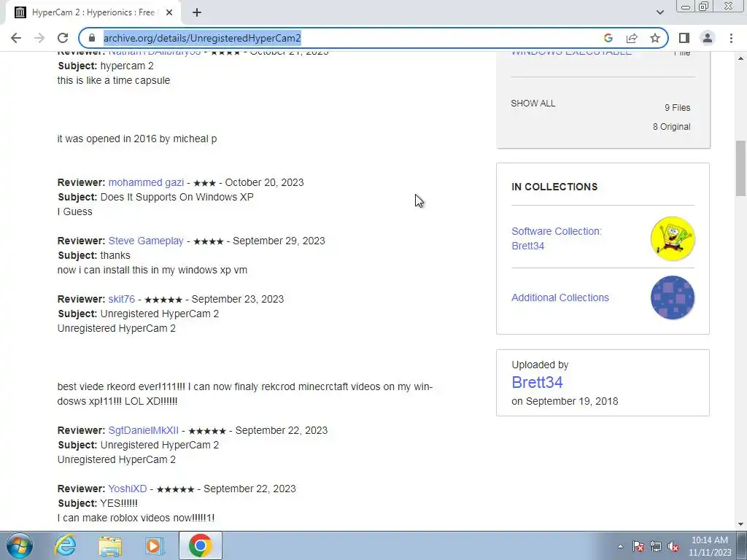Open uploader Brett34's profile
Viewport: 747px width, 560px height.
(537, 382)
